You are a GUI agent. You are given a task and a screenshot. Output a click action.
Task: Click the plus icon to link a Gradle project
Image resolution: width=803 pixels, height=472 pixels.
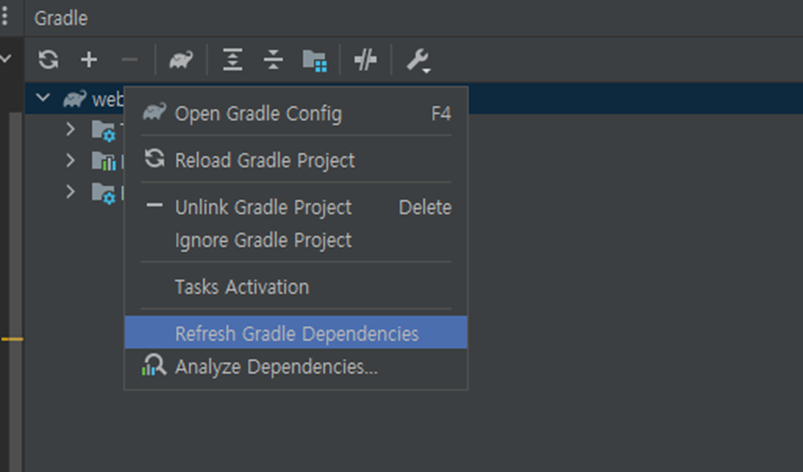89,59
